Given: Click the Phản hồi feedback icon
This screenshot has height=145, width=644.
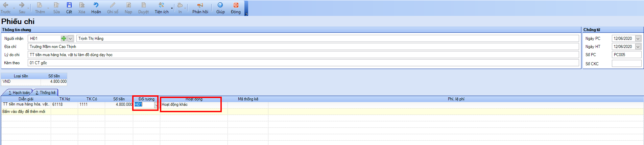Looking at the screenshot, I should (200, 5).
